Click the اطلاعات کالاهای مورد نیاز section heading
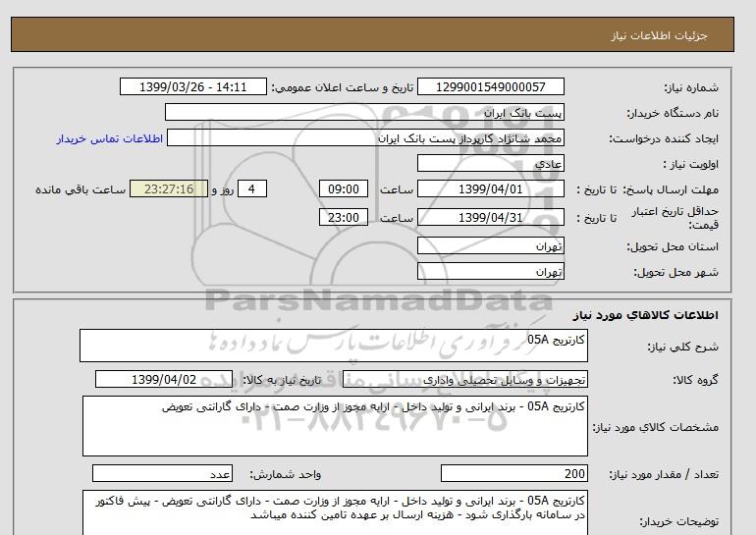Screen dimensions: 756x535 tap(646, 315)
